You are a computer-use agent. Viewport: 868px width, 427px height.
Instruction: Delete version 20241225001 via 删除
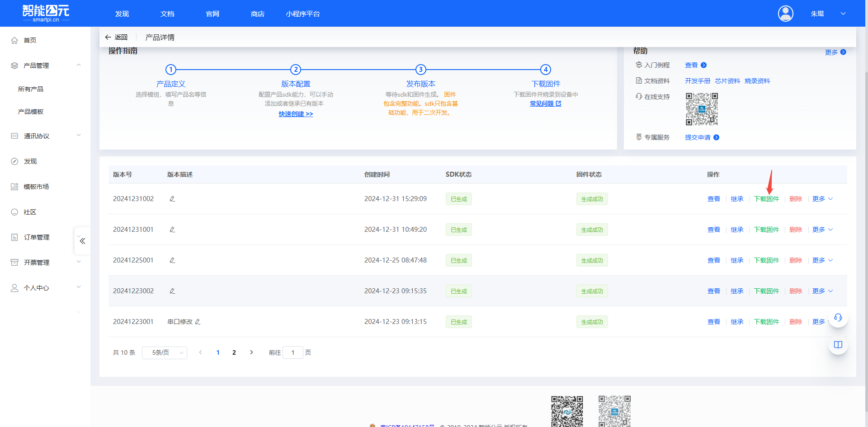796,260
